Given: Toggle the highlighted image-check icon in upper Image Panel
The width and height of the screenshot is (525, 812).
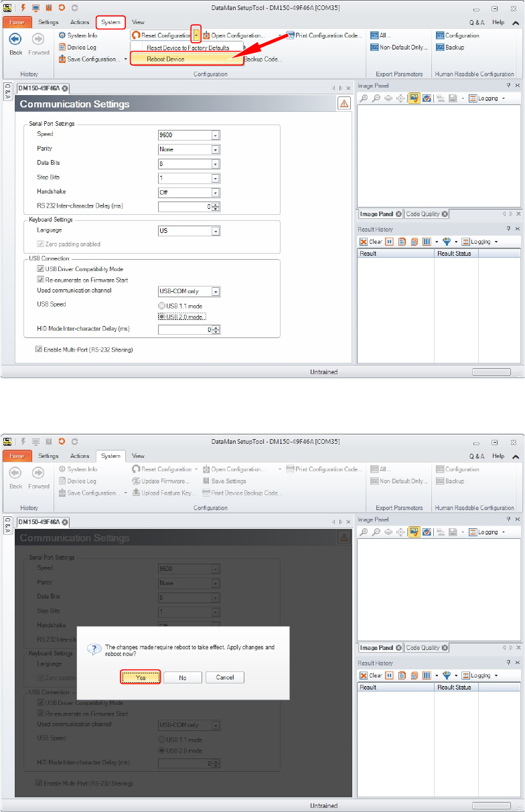Looking at the screenshot, I should [415, 98].
